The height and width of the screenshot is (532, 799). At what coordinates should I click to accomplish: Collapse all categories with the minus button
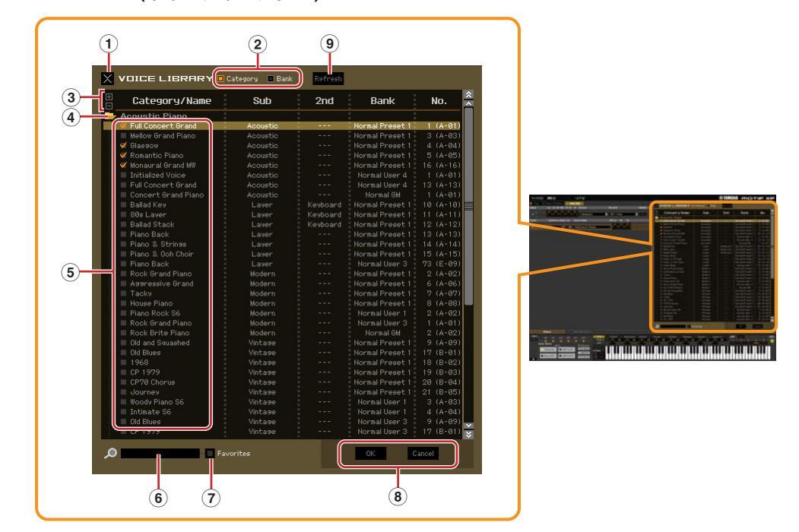[107, 106]
